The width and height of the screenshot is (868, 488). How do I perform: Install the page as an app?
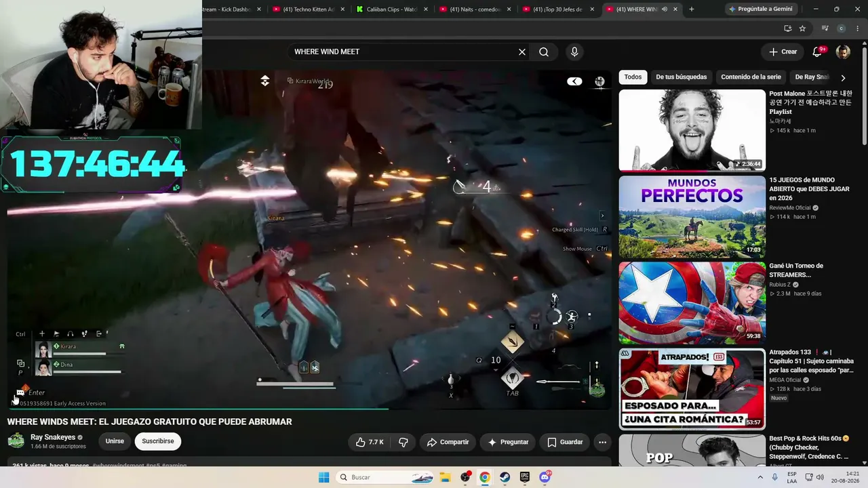787,28
